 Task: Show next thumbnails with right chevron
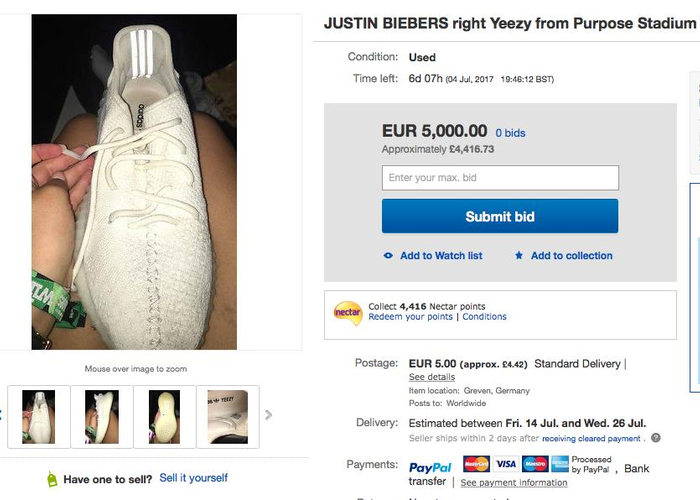click(268, 415)
